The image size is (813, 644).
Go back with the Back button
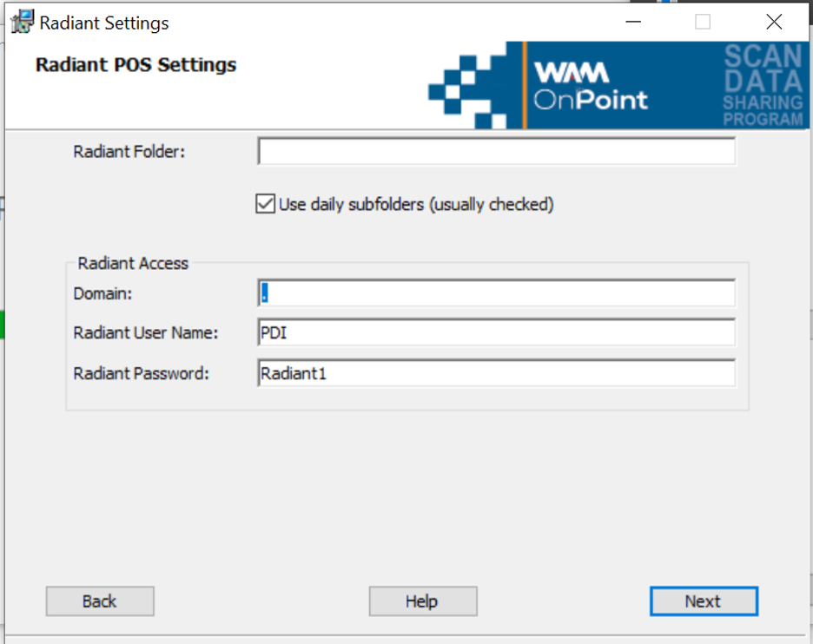coord(100,601)
